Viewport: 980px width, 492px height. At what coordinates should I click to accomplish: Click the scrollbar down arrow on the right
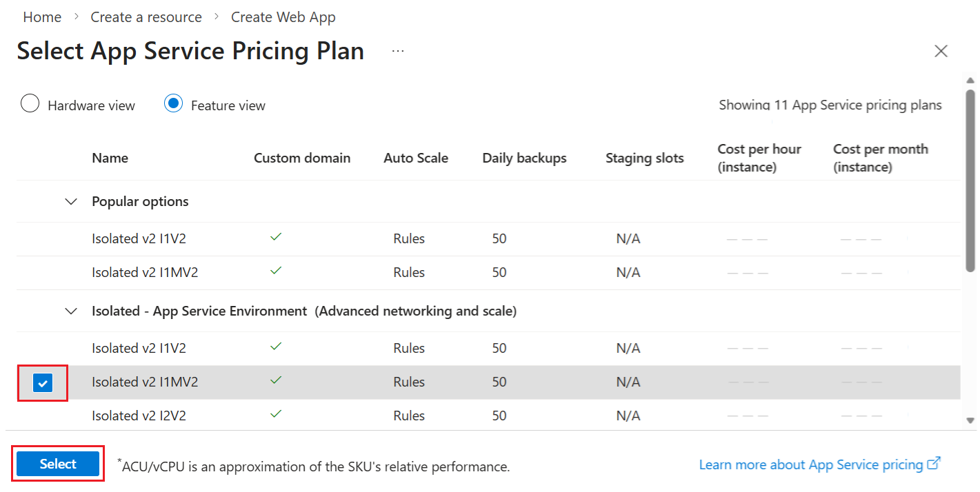click(x=969, y=419)
